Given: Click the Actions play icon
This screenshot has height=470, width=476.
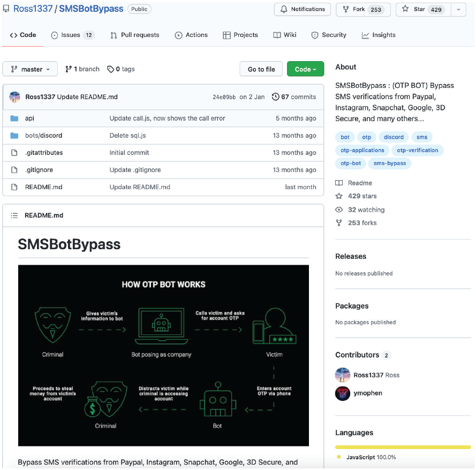Looking at the screenshot, I should 178,35.
